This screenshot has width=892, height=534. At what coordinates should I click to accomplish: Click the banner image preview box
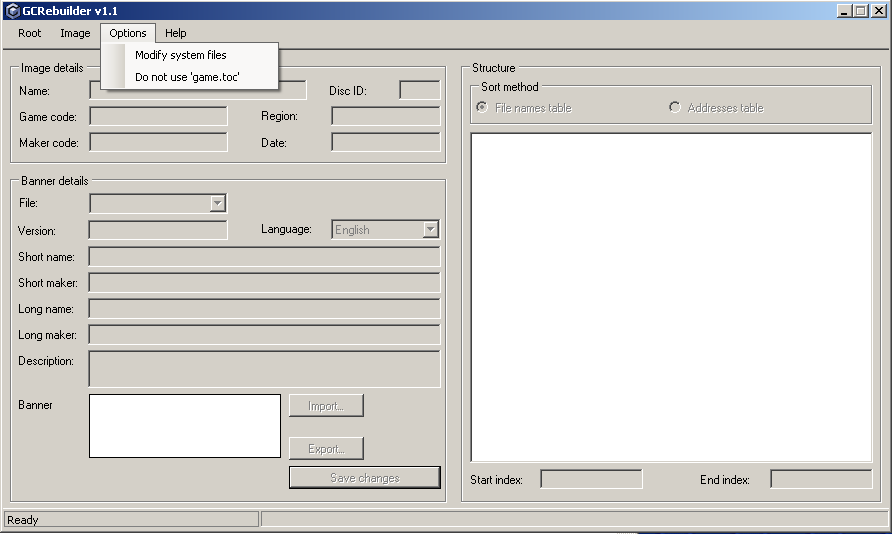pos(185,425)
